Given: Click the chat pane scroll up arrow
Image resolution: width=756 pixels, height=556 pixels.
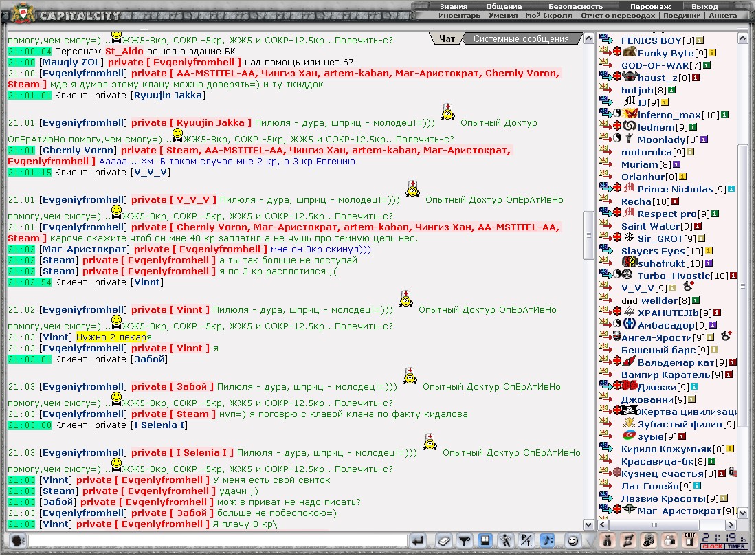Looking at the screenshot, I should tap(589, 38).
